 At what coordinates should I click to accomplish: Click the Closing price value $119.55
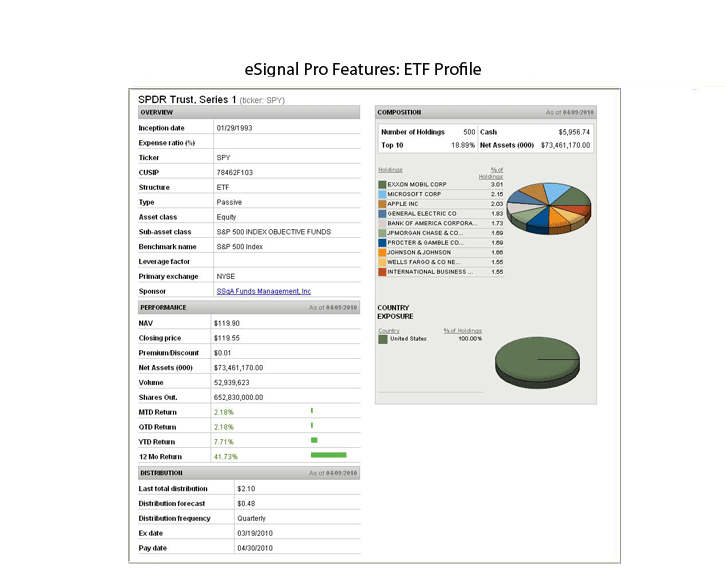point(227,338)
